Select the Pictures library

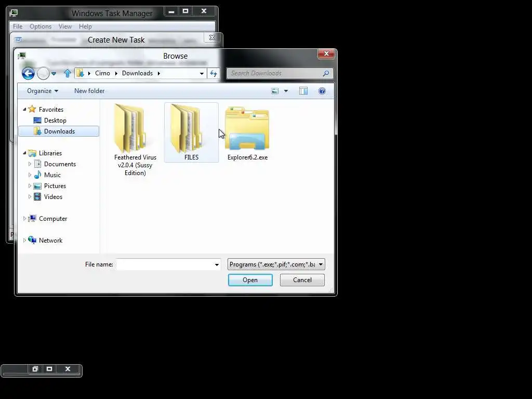point(55,186)
